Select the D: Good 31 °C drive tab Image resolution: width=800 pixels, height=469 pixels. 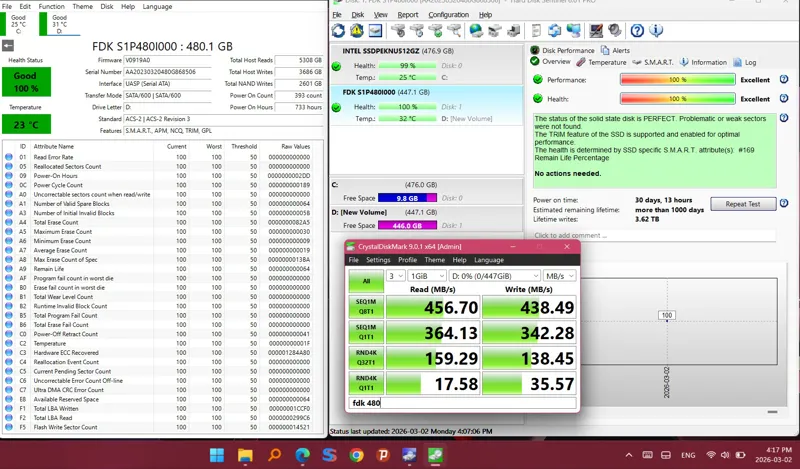click(x=59, y=24)
